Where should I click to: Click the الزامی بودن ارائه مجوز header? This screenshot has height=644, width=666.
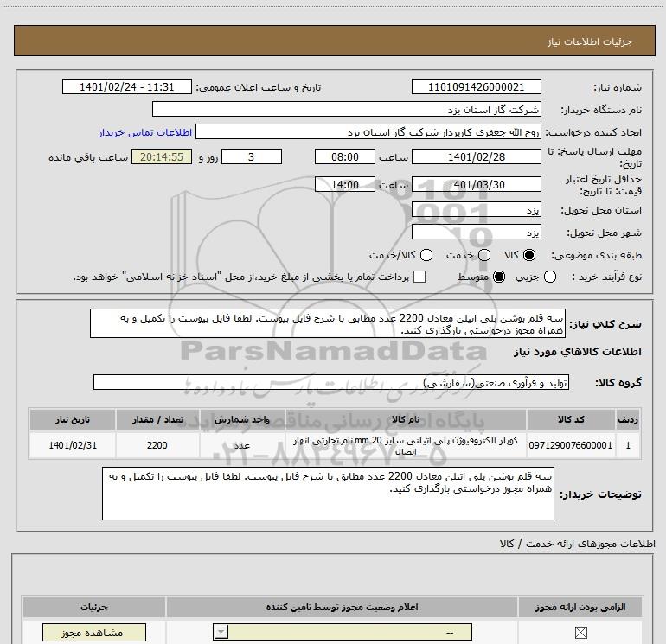[580, 607]
